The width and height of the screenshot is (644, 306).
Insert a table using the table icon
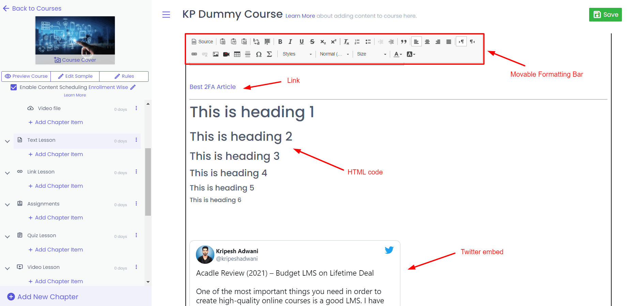click(x=237, y=54)
